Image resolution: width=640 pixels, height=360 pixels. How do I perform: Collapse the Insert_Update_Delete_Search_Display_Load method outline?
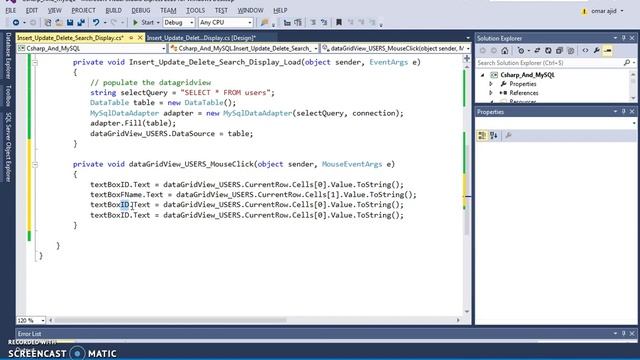pyautogui.click(x=35, y=62)
